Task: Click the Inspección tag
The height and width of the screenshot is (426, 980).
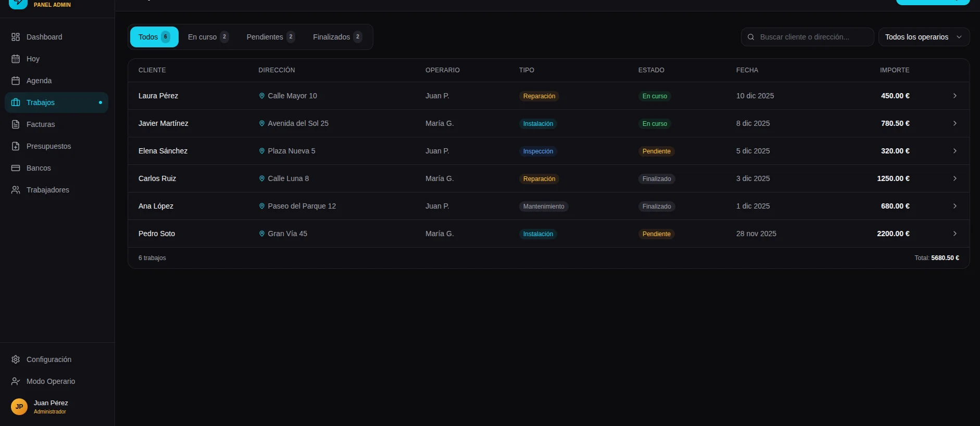Action: [x=538, y=151]
